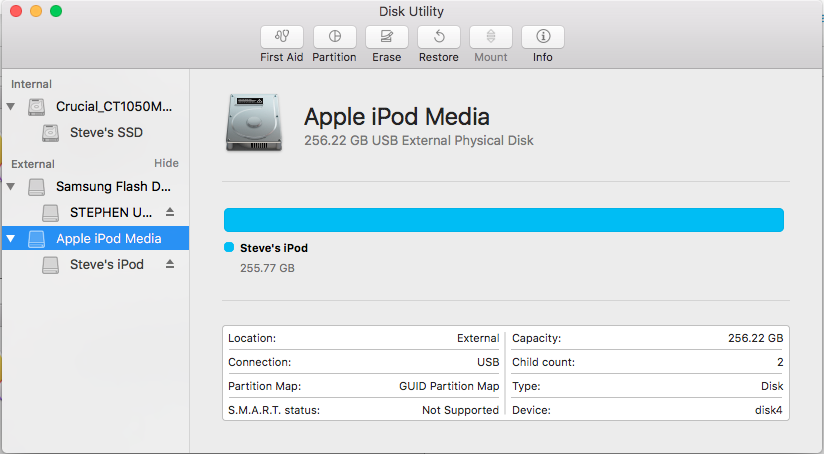Click the large hard disk image
824x454 pixels.
tap(254, 123)
